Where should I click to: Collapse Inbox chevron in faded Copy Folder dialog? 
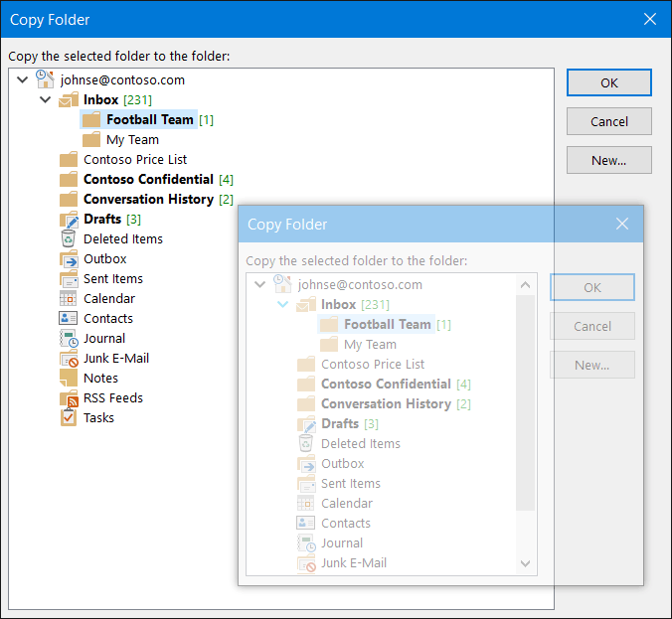282,305
